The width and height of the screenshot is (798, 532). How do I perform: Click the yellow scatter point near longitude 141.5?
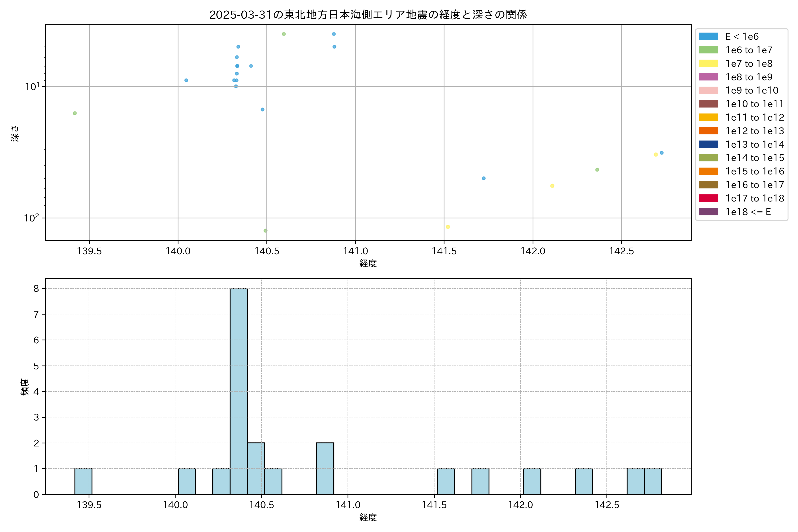(448, 227)
